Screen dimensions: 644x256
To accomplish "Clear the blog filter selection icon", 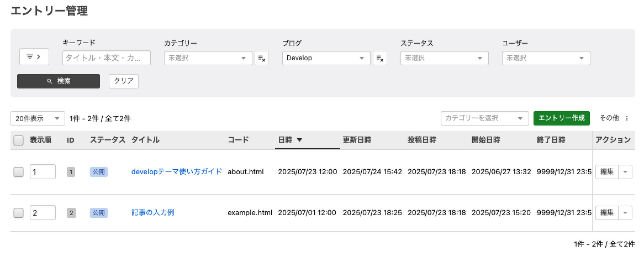I will coord(379,58).
